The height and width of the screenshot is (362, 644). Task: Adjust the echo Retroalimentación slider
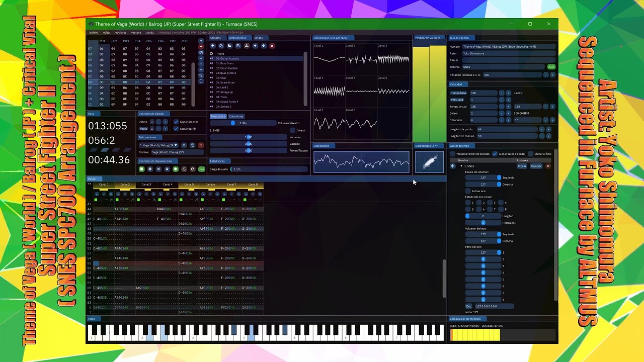(483, 223)
